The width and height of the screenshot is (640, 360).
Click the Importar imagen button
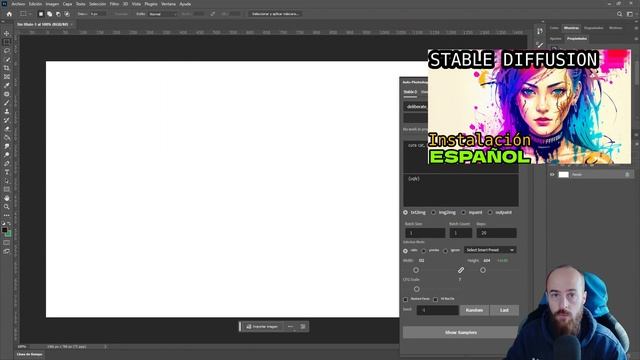262,327
